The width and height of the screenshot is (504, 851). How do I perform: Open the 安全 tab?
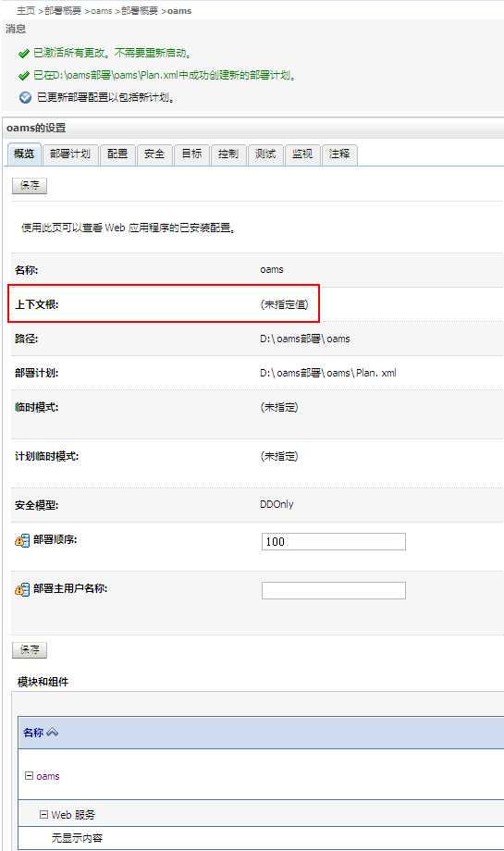pos(154,154)
